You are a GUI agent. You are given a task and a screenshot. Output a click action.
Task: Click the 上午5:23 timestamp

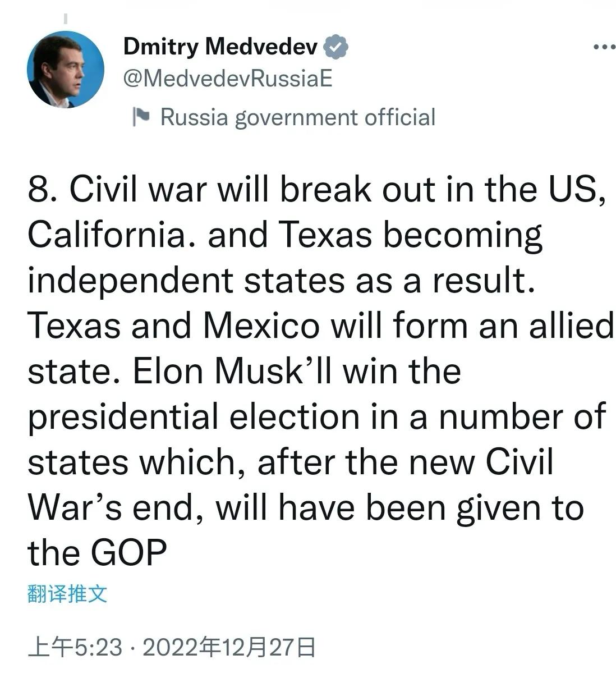[75, 647]
